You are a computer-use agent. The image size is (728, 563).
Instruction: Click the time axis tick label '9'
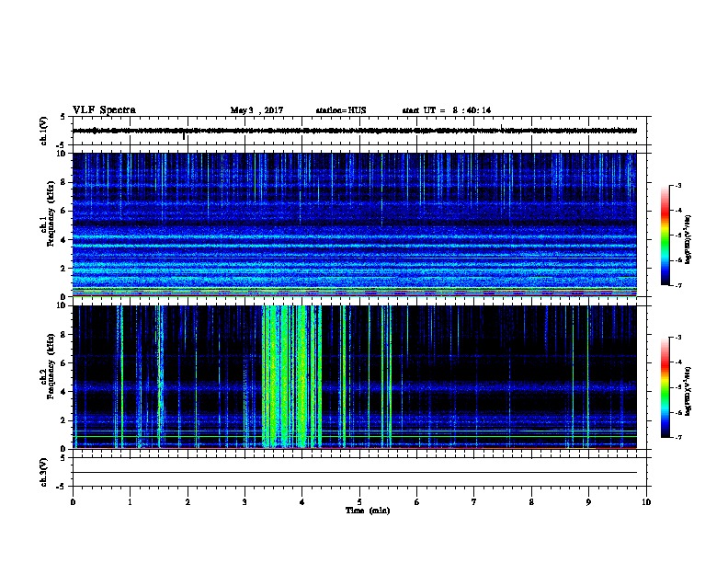588,502
